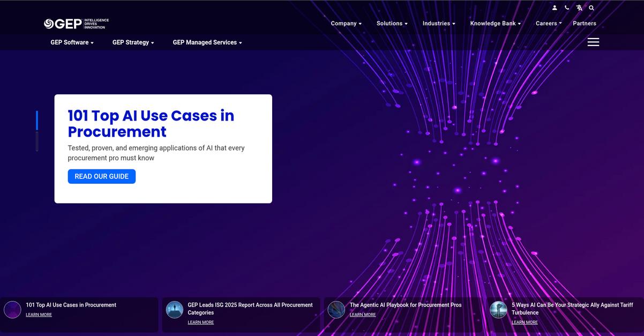This screenshot has width=644, height=336.
Task: Click the GEP logo
Action: 76,24
